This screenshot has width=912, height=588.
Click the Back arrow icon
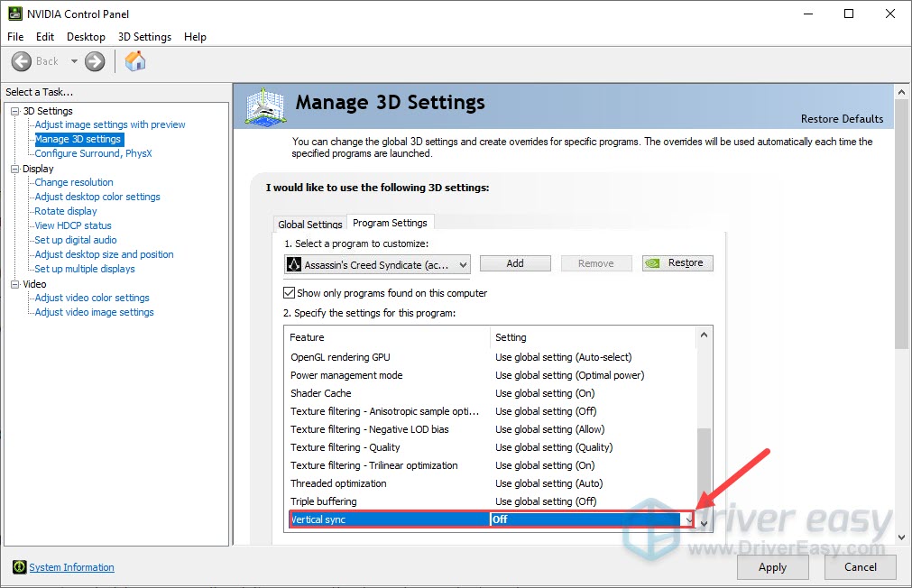tap(22, 61)
